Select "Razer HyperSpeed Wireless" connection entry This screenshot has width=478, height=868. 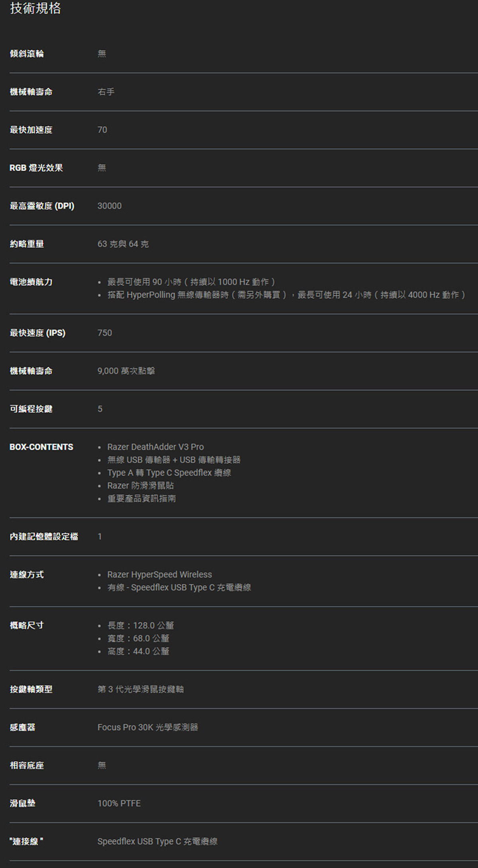pos(160,574)
